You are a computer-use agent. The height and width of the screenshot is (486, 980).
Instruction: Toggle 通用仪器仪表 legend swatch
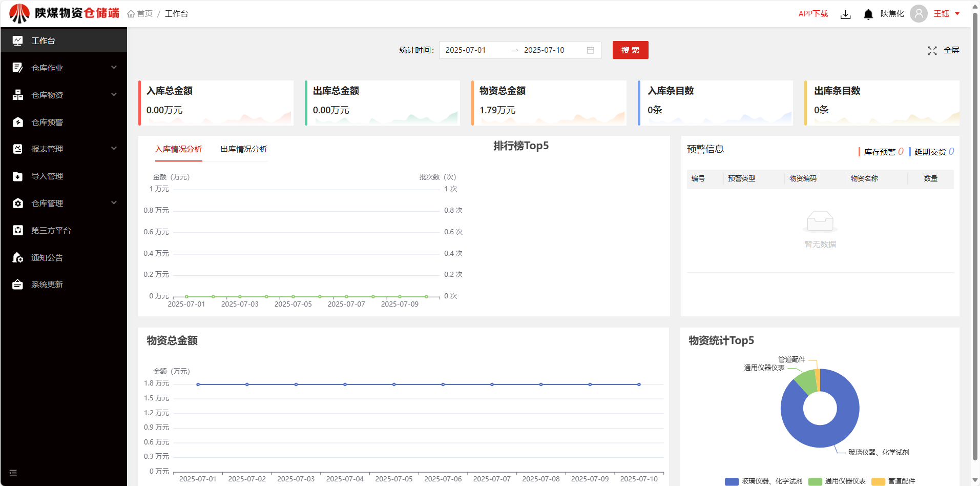click(x=815, y=481)
